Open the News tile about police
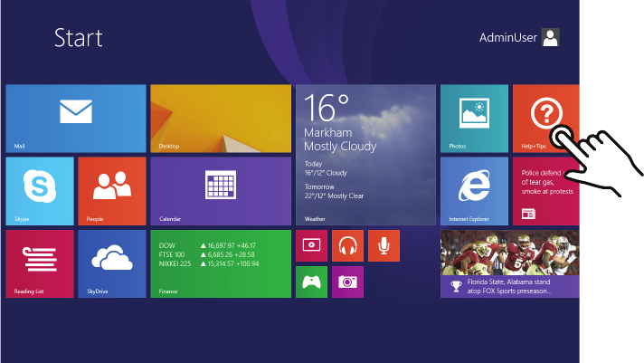The image size is (644, 363). 545,191
